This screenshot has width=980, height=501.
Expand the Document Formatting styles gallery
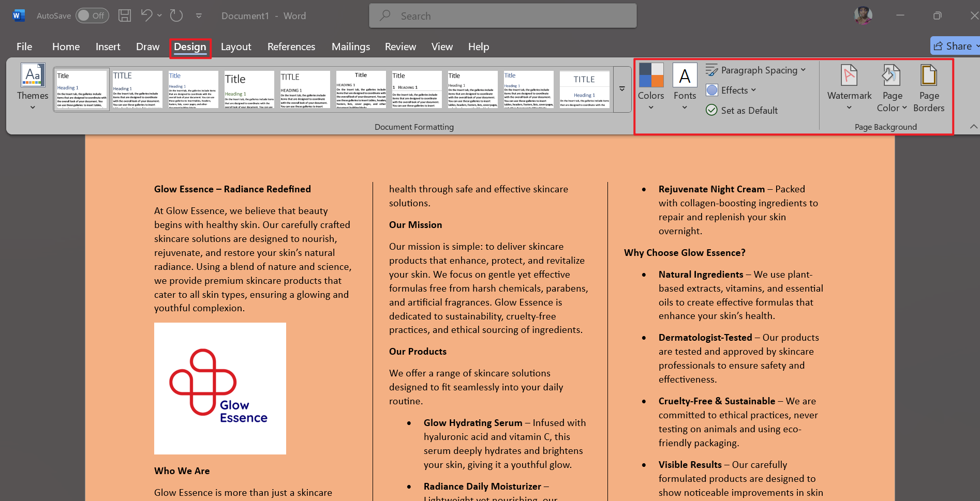(621, 89)
